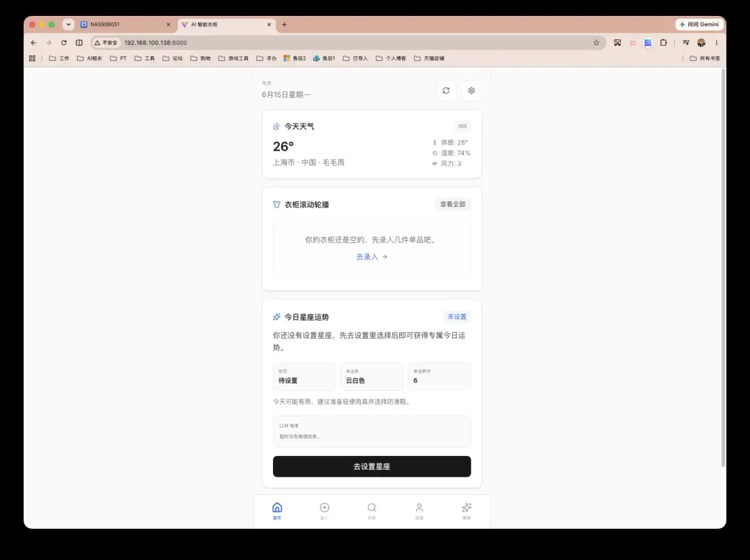Switch to the NAS90B051 tab
Screen dimensions: 750x560
pyautogui.click(x=125, y=24)
